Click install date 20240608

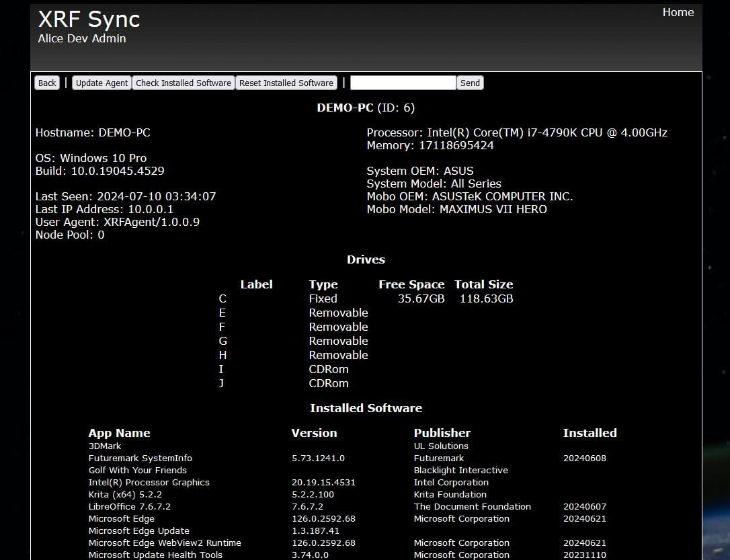tap(584, 458)
